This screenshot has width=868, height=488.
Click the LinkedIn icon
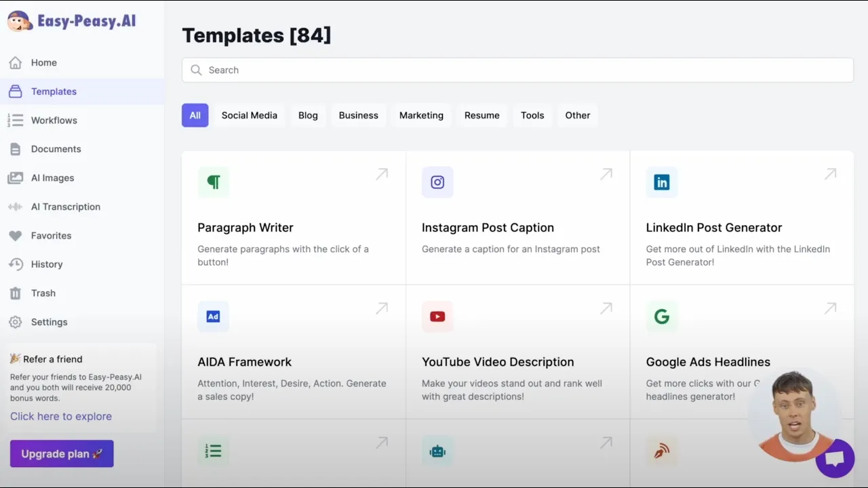(662, 182)
